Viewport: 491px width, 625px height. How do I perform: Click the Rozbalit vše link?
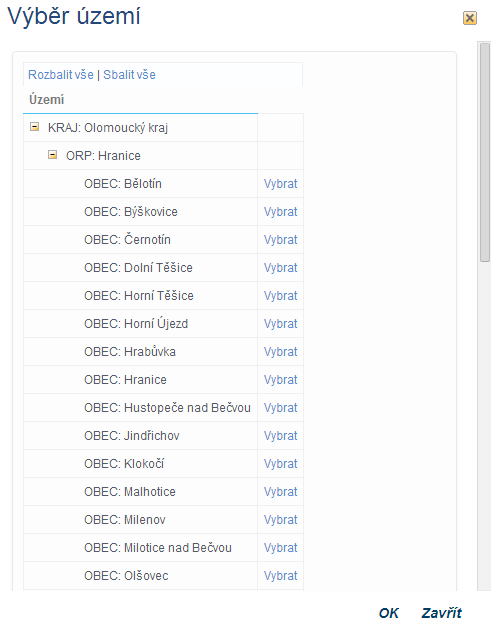(61, 75)
